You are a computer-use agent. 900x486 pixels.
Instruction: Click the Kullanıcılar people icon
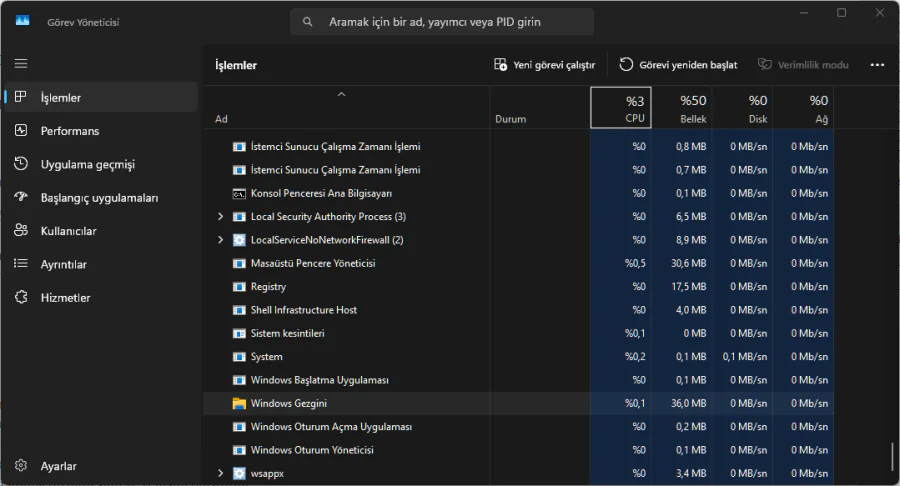[x=21, y=230]
